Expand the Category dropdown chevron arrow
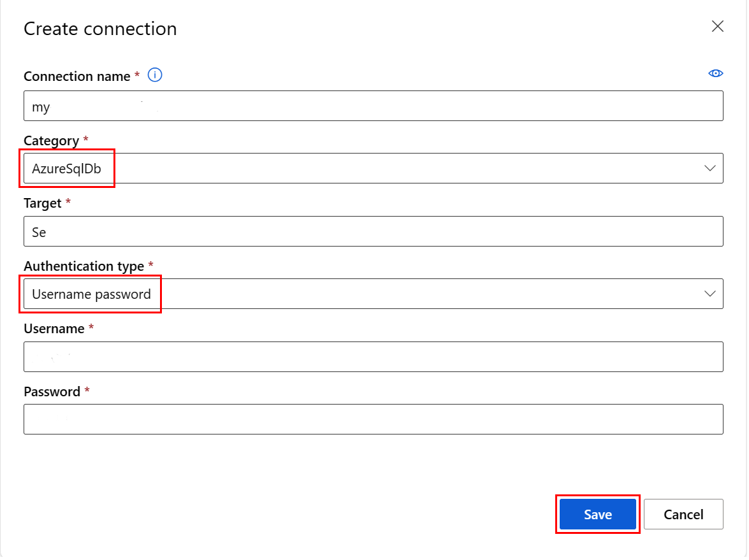 coord(709,168)
